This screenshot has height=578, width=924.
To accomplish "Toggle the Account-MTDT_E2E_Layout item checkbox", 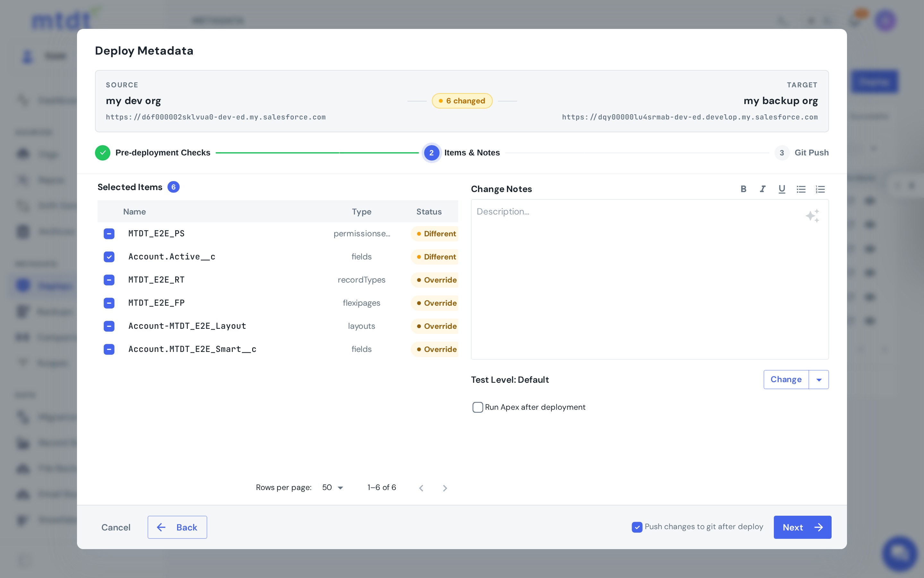I will click(x=109, y=326).
